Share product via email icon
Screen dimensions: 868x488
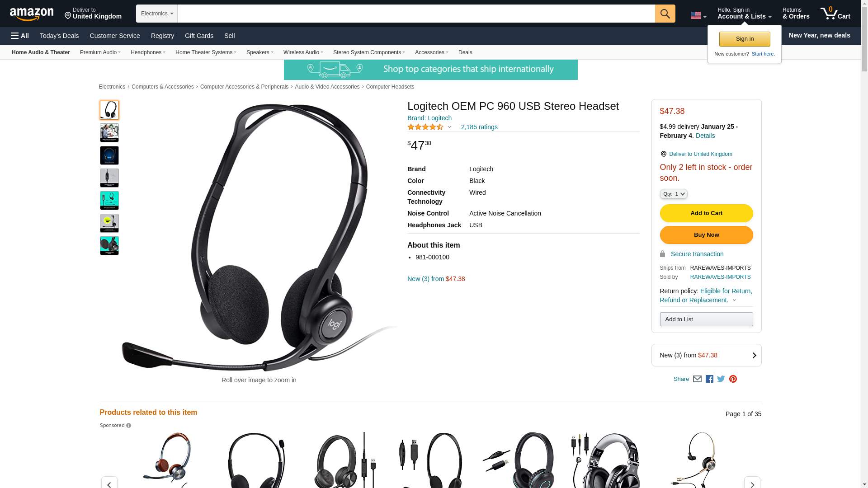click(697, 379)
